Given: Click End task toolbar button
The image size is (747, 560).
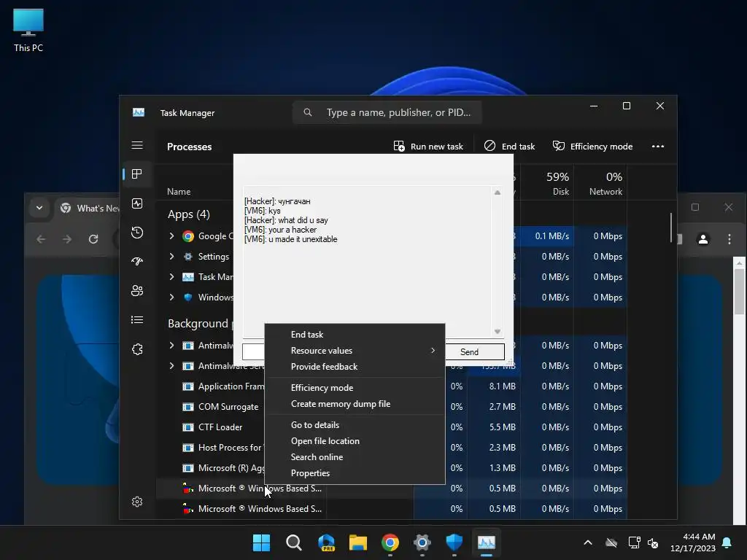Looking at the screenshot, I should coord(509,146).
